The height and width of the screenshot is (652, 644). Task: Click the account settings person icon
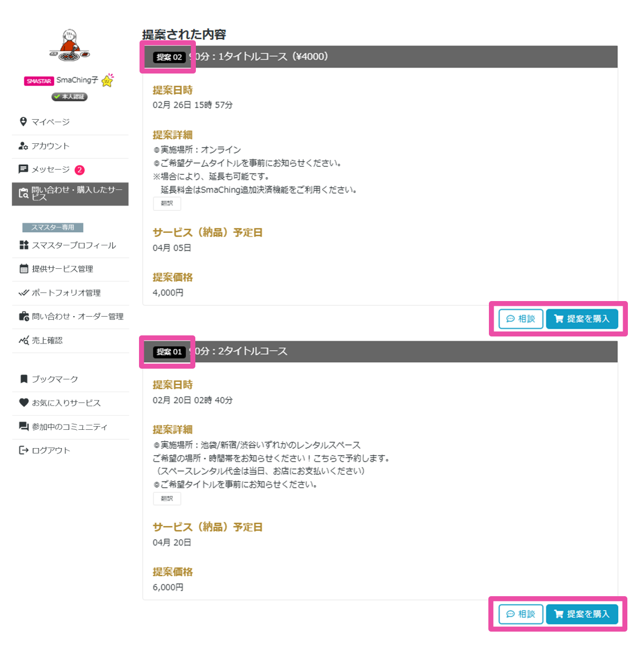click(x=23, y=146)
